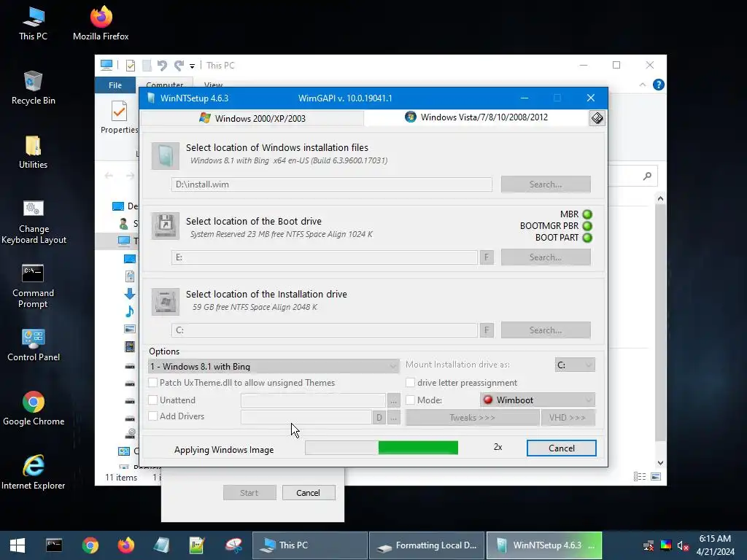Click the Installation drive icon

(x=166, y=301)
